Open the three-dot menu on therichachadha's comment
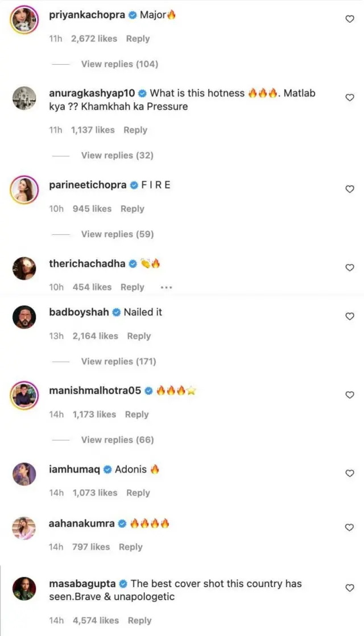 [x=166, y=287]
